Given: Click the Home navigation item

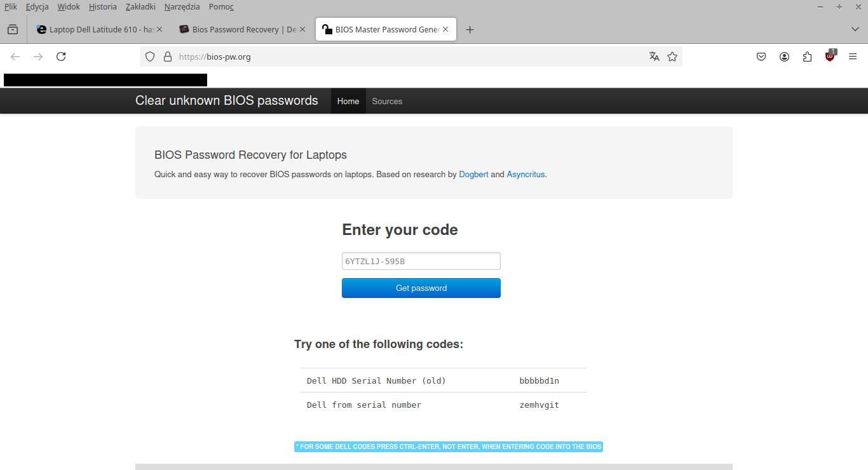Looking at the screenshot, I should pyautogui.click(x=348, y=101).
